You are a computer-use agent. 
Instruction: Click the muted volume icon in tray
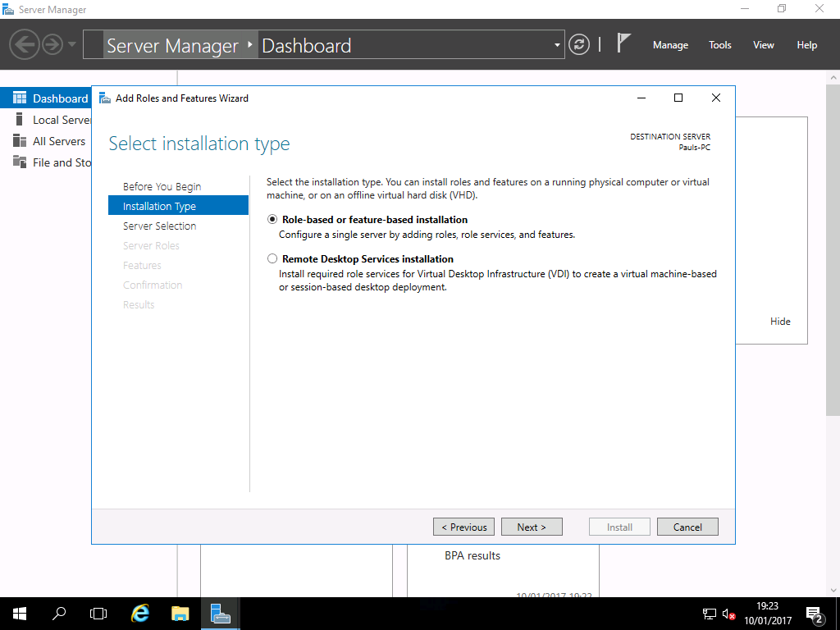(728, 614)
